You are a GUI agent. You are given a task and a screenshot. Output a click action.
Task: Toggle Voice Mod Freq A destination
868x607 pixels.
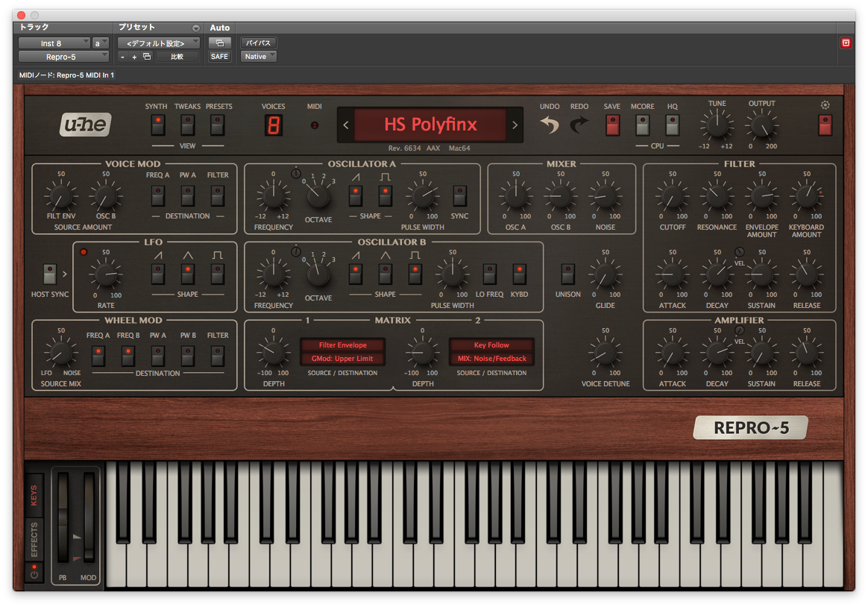click(158, 196)
